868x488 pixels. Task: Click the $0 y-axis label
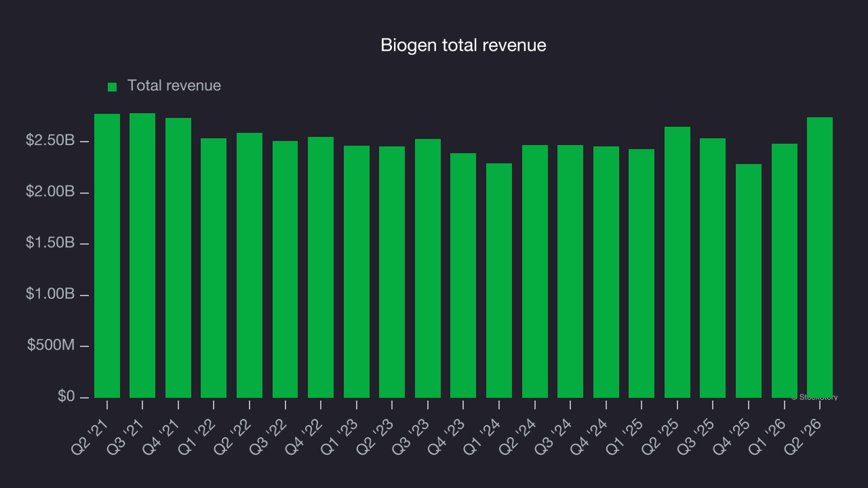click(x=66, y=396)
